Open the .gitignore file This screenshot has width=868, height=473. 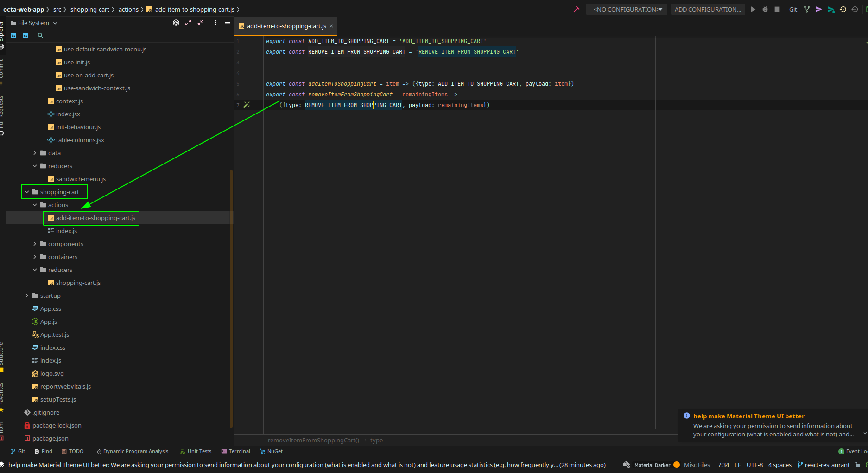click(45, 412)
